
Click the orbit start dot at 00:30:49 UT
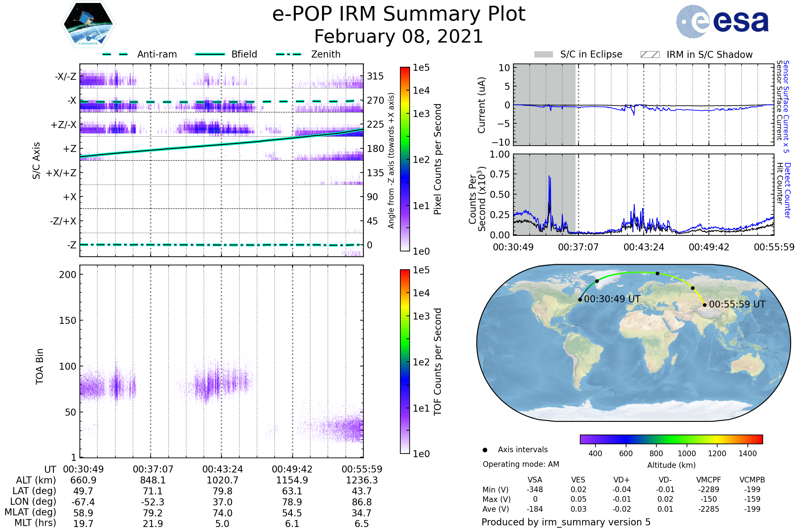580,300
